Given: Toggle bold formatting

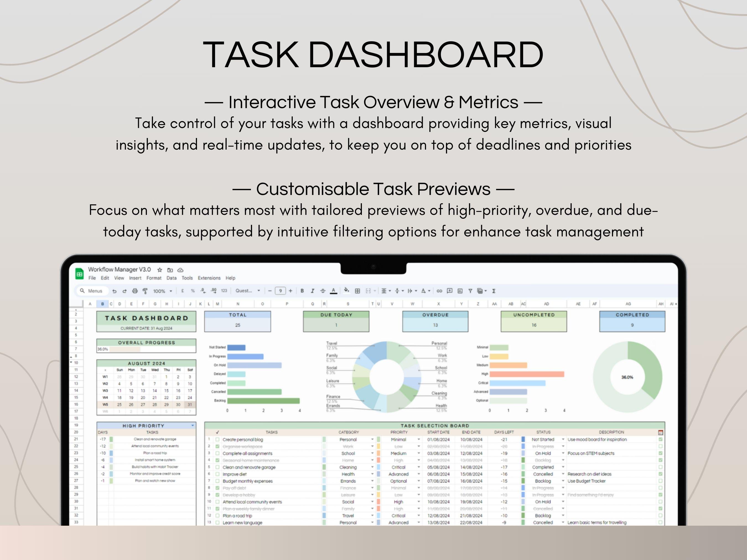Looking at the screenshot, I should pos(302,291).
